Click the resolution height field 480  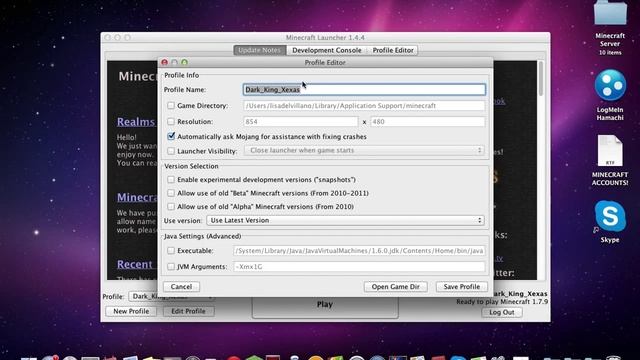click(428, 122)
